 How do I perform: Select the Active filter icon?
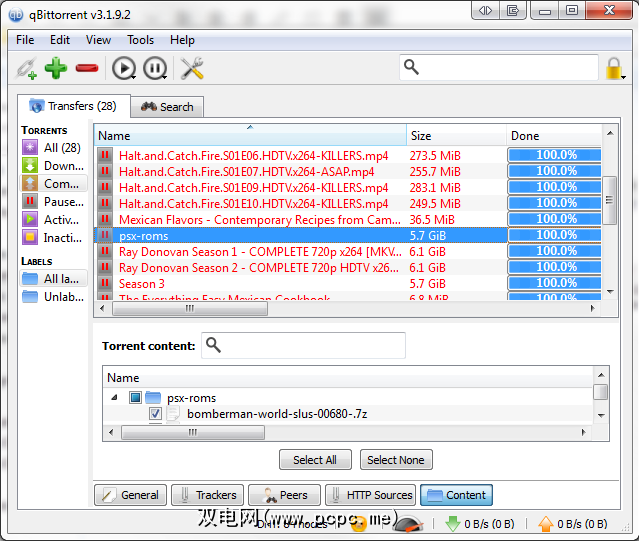[30, 219]
